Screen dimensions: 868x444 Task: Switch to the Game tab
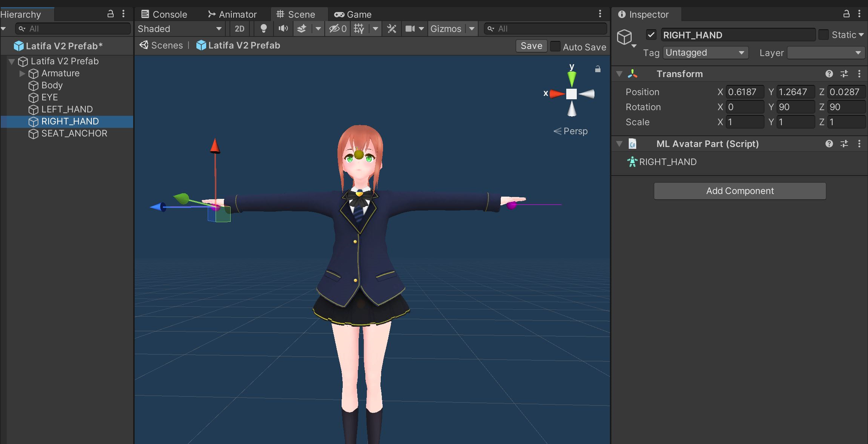353,14
